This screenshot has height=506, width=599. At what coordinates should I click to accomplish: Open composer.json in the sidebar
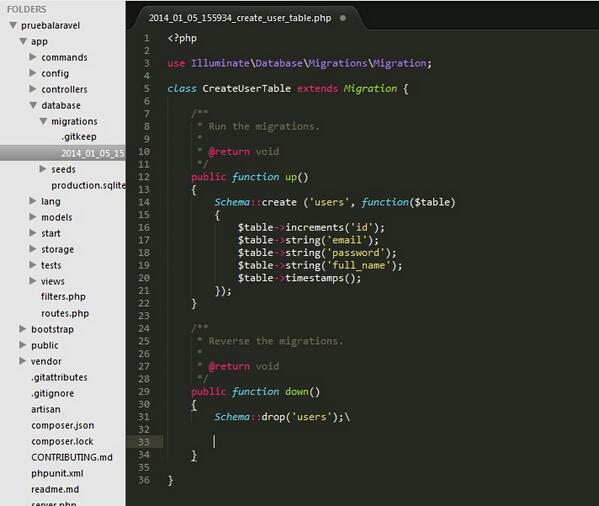(63, 425)
